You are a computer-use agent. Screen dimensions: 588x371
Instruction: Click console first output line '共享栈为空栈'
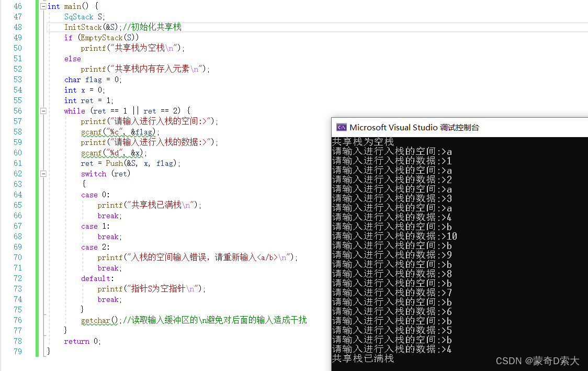coord(363,142)
